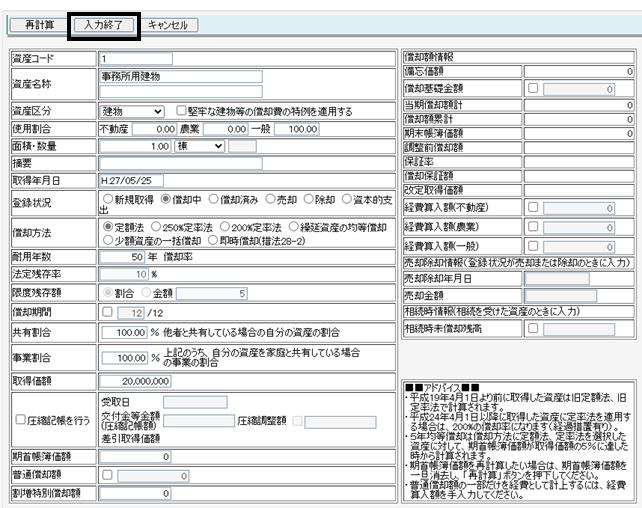The width and height of the screenshot is (642, 508).
Task: Click the キャンセル button
Action: [167, 25]
